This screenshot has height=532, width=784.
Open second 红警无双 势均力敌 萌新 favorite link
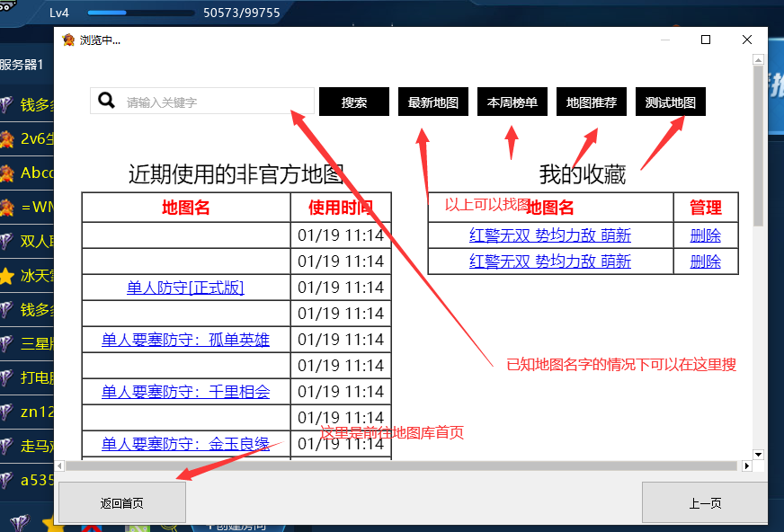550,262
